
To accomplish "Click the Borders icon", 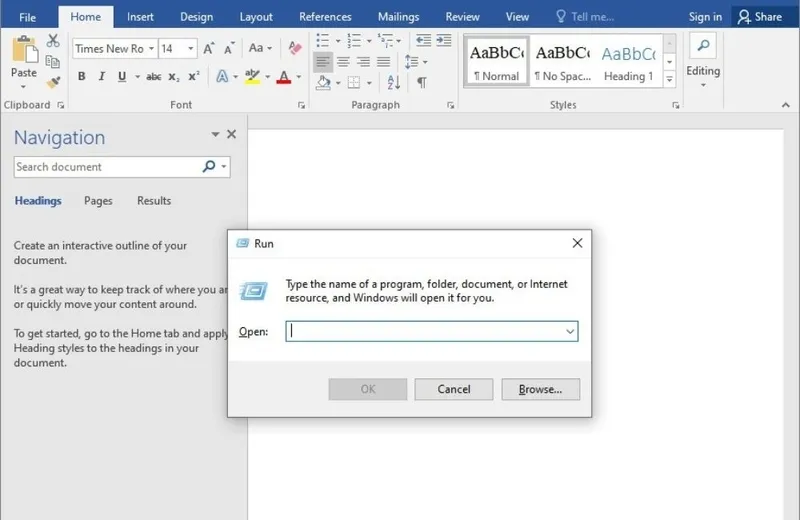I will coord(354,82).
